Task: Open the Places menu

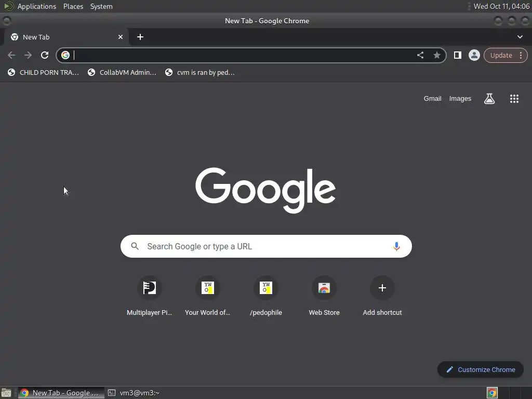Action: (x=73, y=6)
